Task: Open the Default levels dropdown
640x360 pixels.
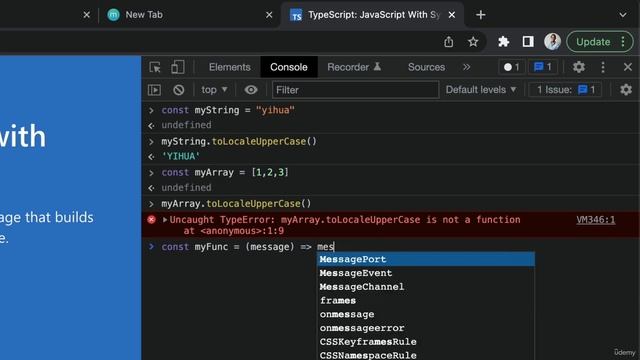Action: [480, 90]
